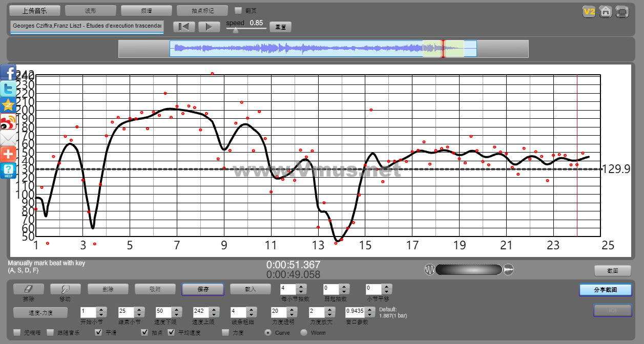Select the move (移动) tool button
This screenshot has height=344, width=644.
(x=65, y=289)
